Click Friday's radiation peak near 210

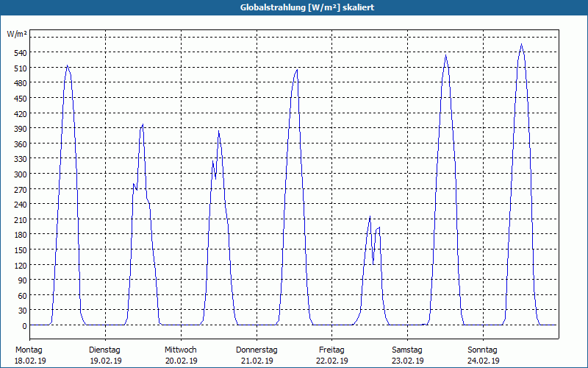(x=370, y=216)
